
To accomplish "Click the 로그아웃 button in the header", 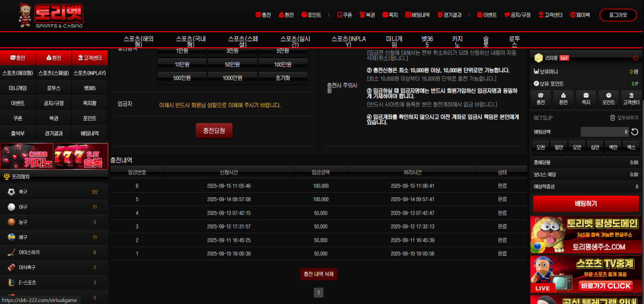I will click(618, 15).
